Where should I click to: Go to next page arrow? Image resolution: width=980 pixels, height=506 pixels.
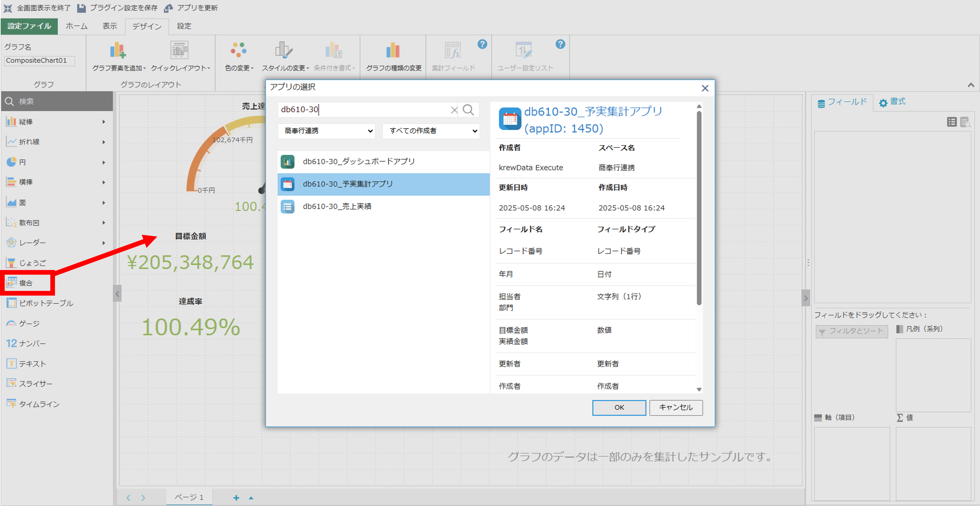pyautogui.click(x=143, y=498)
